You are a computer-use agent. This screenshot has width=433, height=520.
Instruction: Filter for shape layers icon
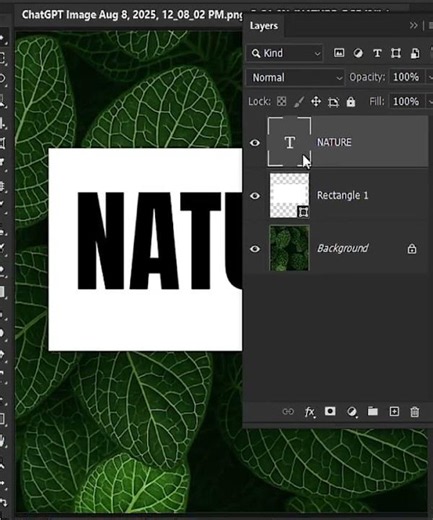pos(396,53)
